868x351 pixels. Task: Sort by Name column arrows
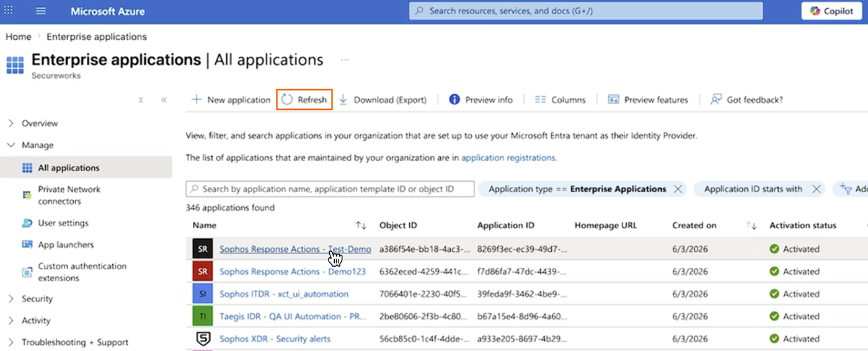point(361,226)
